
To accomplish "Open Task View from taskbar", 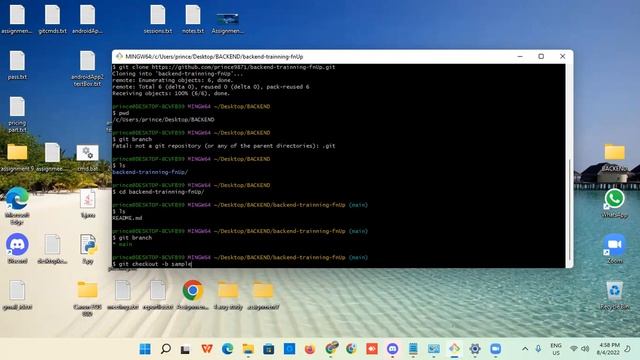I will [x=186, y=349].
